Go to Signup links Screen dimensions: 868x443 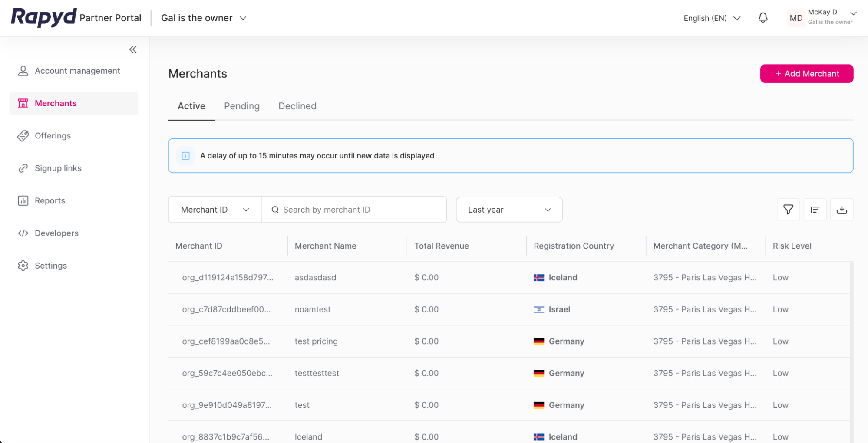pos(58,168)
